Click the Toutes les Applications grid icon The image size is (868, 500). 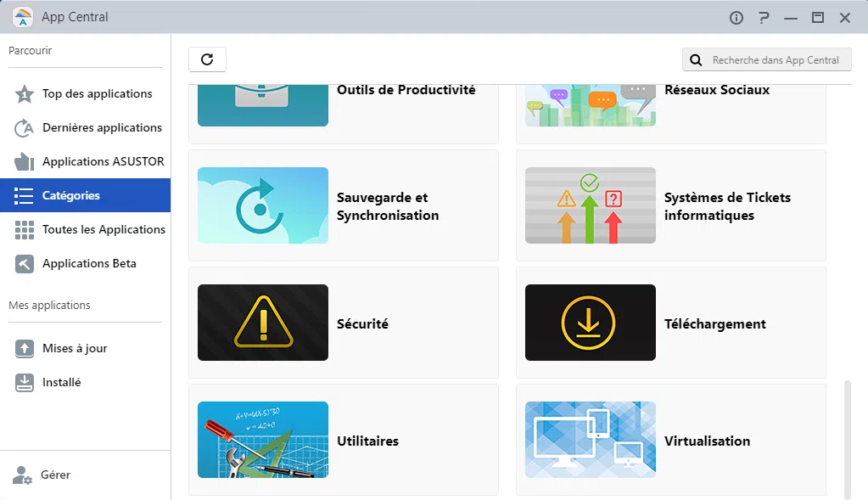25,230
